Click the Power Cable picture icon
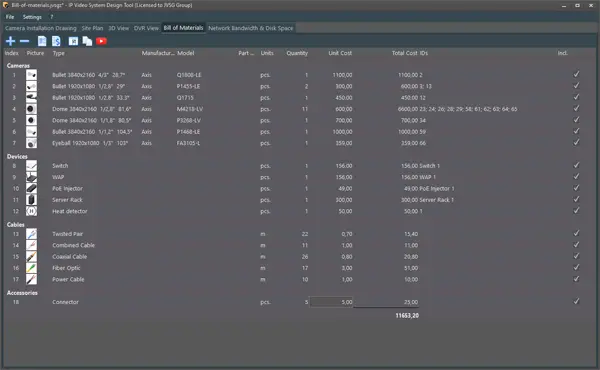The image size is (600, 370). coord(31,279)
